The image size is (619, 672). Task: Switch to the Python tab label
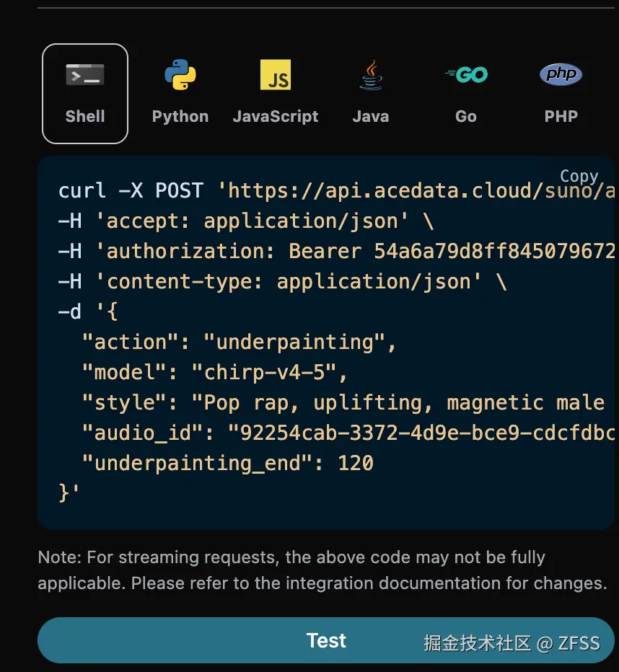[180, 117]
